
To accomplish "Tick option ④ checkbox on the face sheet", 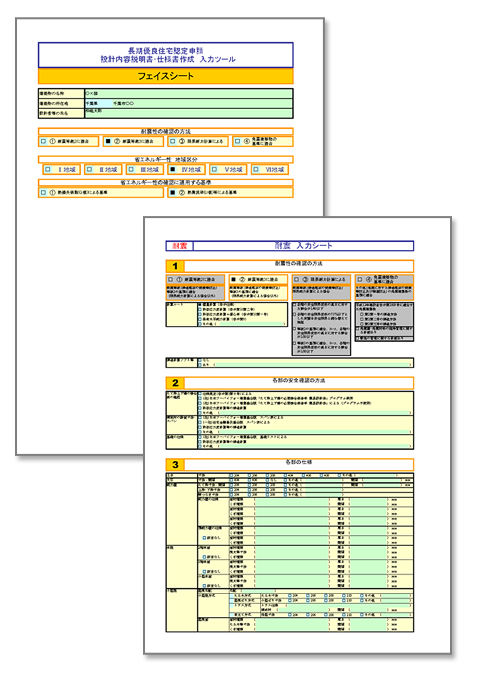I will (238, 141).
